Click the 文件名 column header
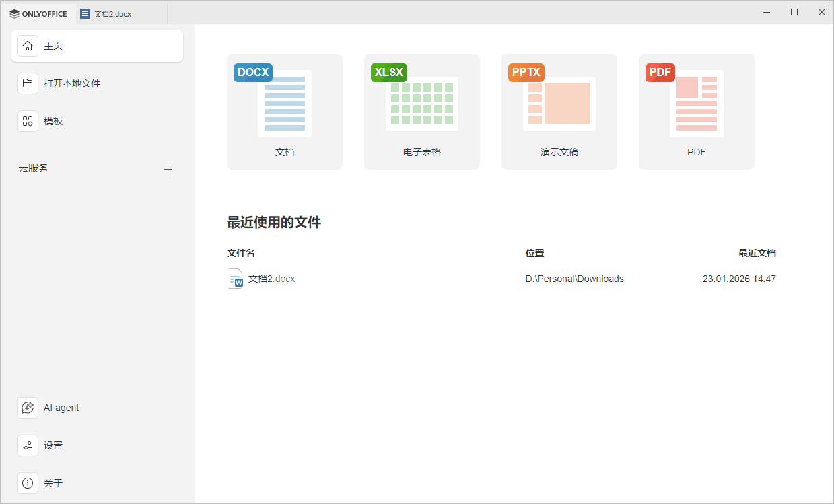 241,253
